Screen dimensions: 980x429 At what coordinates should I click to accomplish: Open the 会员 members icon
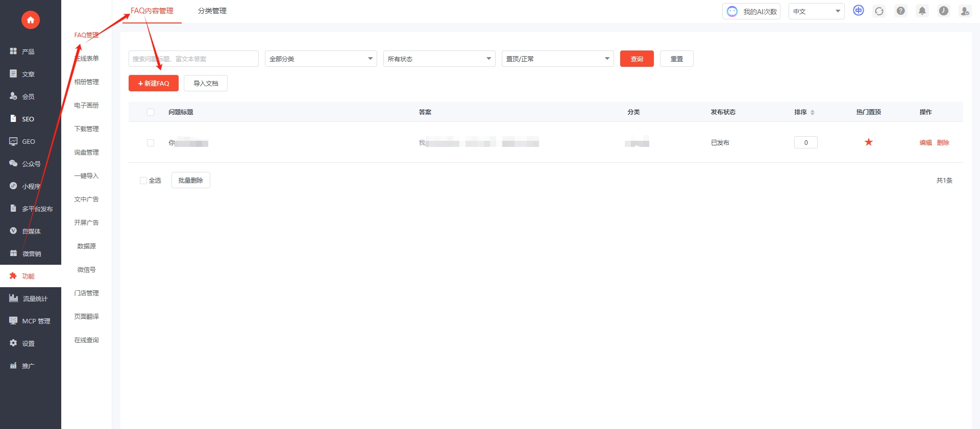coord(13,96)
